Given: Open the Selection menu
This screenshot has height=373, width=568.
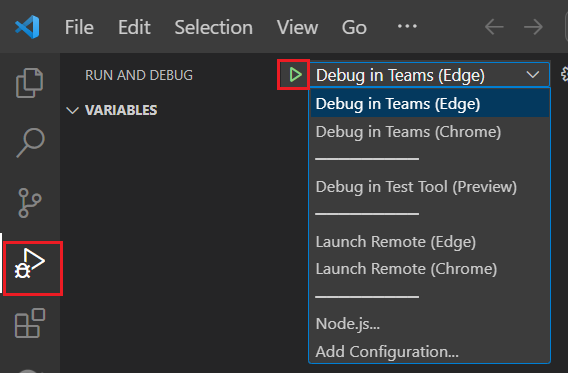Looking at the screenshot, I should coord(213,27).
